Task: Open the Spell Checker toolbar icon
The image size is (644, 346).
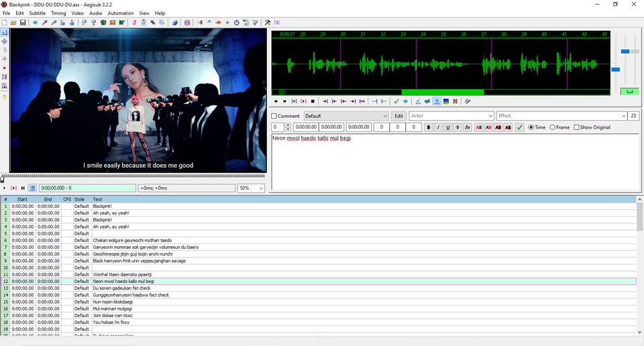Action: pos(255,23)
